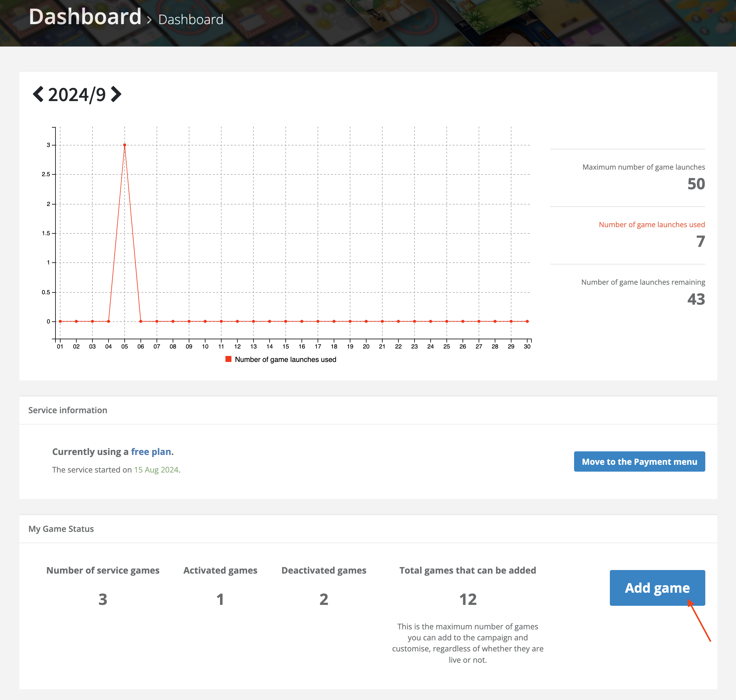
Task: Advance to the next month with right chevron
Action: point(116,95)
